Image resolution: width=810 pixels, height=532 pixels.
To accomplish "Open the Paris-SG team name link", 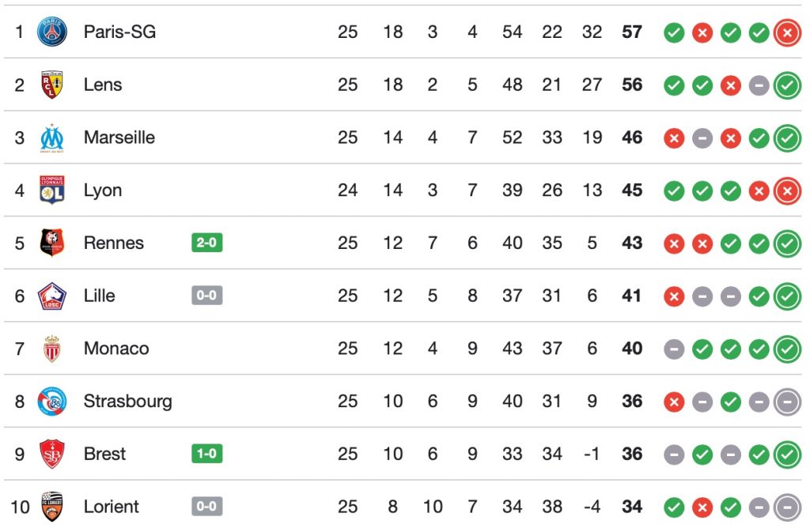I will 119,32.
